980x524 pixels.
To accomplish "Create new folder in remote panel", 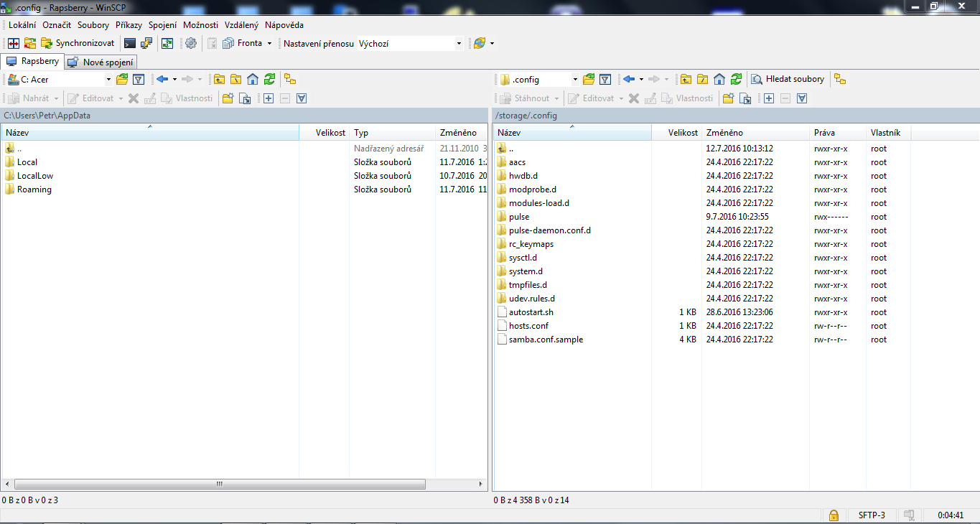I will point(728,98).
